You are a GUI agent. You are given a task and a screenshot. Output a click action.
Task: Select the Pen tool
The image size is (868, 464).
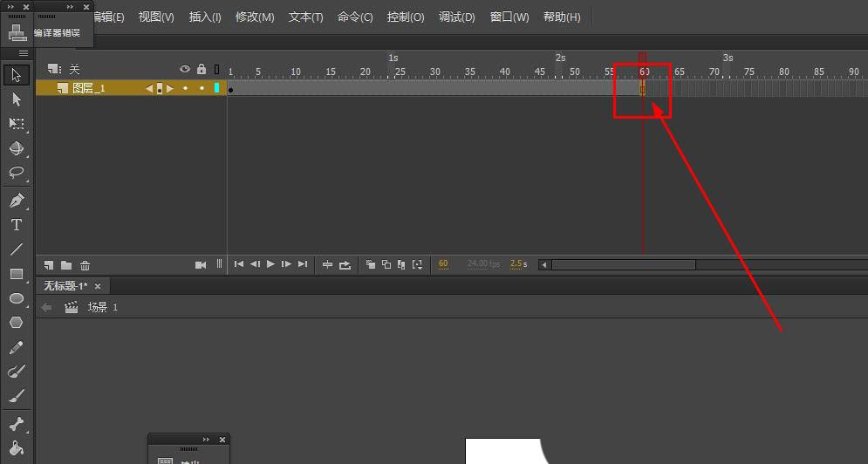pyautogui.click(x=16, y=200)
